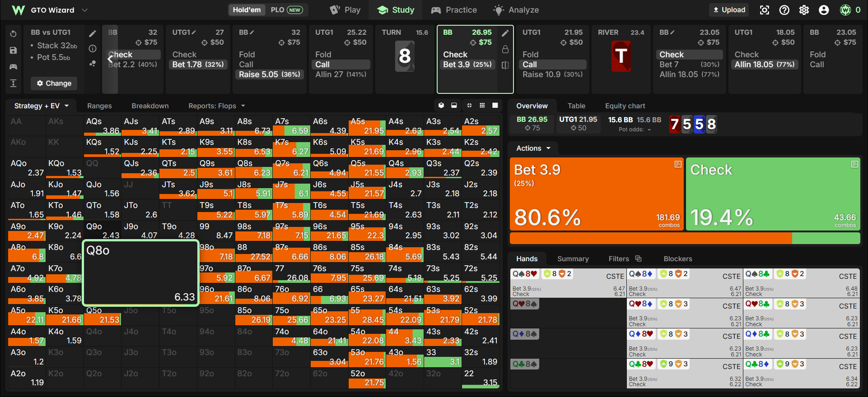
Task: Click the green W coin balance icon
Action: coord(845,10)
